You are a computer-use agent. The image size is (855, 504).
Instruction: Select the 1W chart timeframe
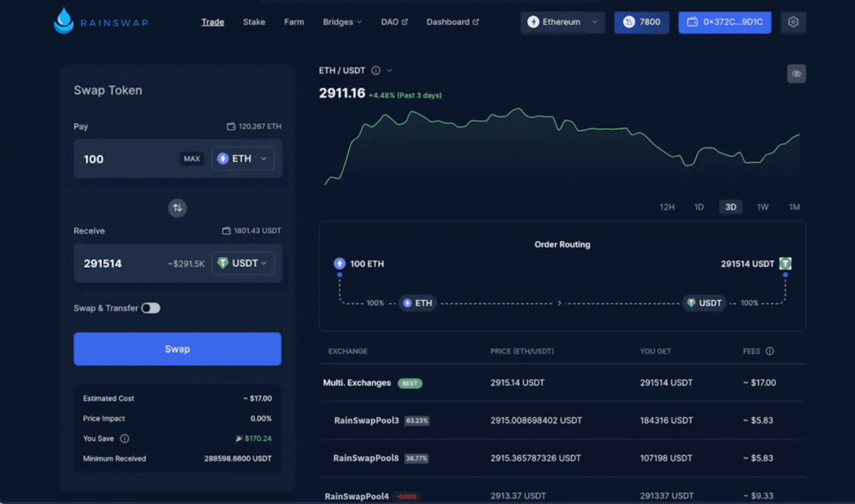(762, 207)
